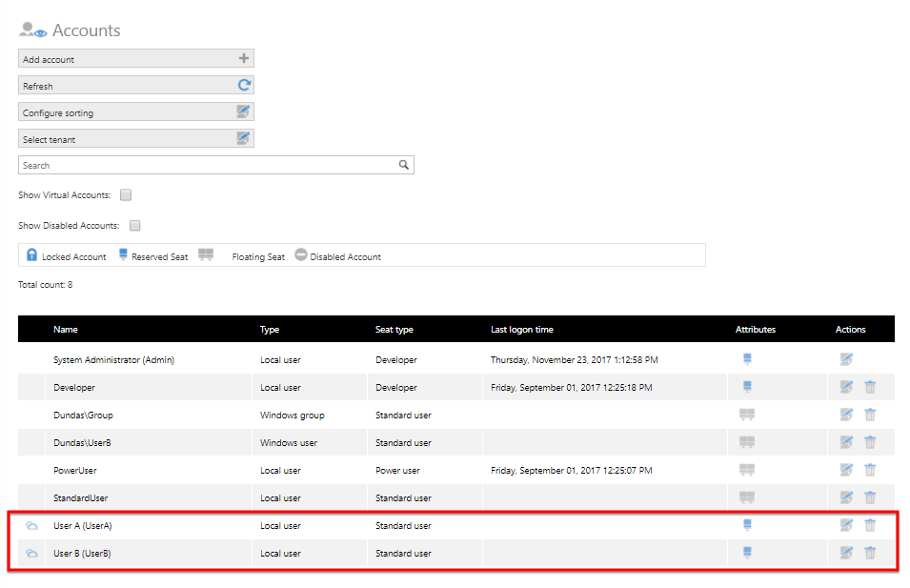Click the Refresh button

coord(136,86)
